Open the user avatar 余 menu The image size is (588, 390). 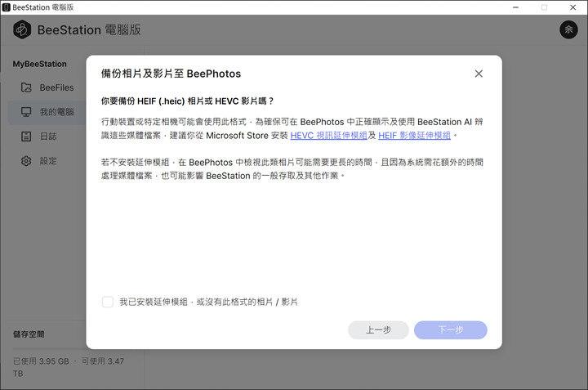[x=568, y=29]
